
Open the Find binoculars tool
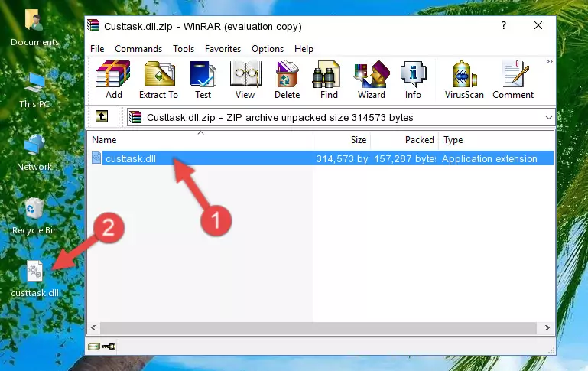click(x=329, y=80)
